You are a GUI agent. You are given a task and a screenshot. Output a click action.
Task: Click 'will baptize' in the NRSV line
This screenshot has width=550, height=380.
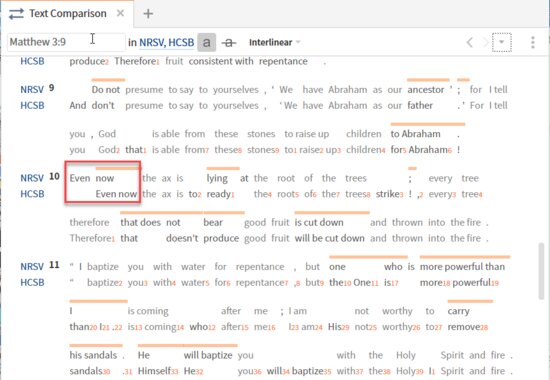click(x=208, y=355)
